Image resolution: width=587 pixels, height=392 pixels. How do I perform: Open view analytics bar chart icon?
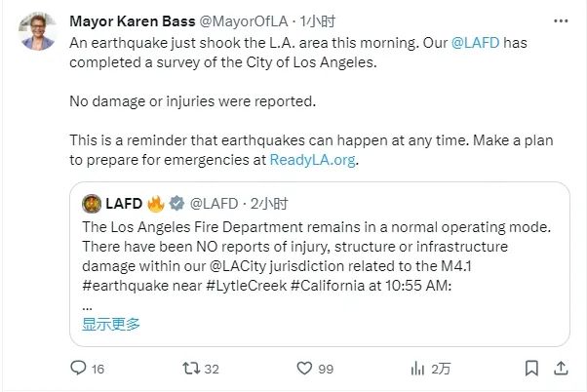417,368
